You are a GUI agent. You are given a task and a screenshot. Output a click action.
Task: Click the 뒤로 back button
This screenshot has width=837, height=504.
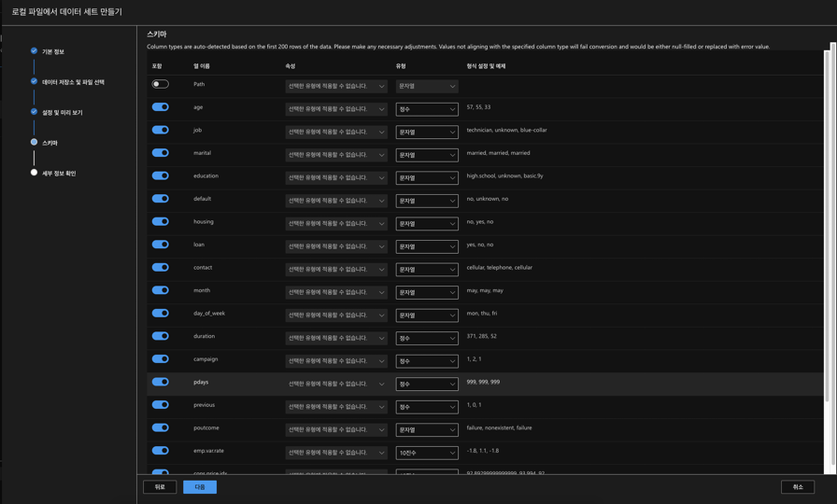[x=160, y=487]
